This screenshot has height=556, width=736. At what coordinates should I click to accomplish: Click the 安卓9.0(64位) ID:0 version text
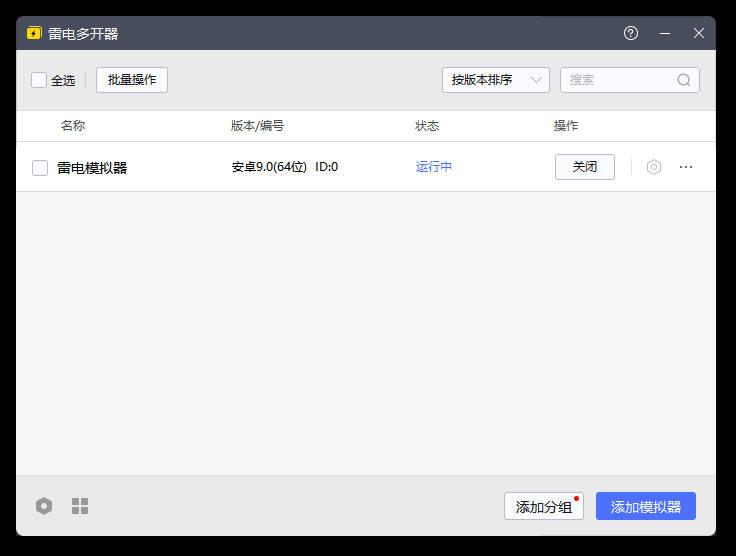(284, 167)
